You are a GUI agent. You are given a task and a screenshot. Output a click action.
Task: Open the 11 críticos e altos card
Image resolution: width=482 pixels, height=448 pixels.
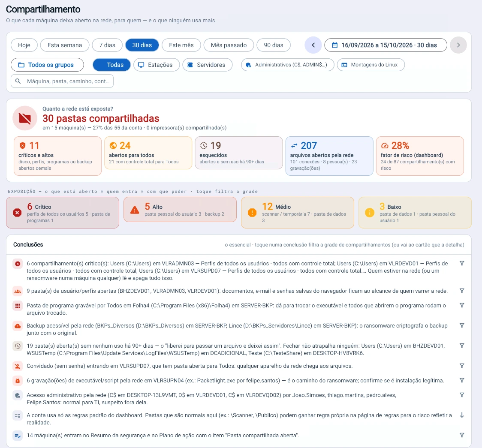click(x=58, y=156)
